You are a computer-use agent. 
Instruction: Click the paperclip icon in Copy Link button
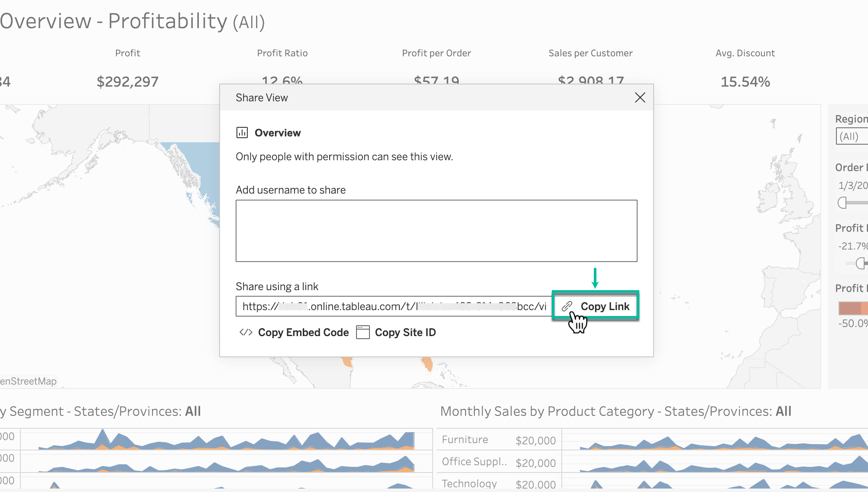coord(567,306)
